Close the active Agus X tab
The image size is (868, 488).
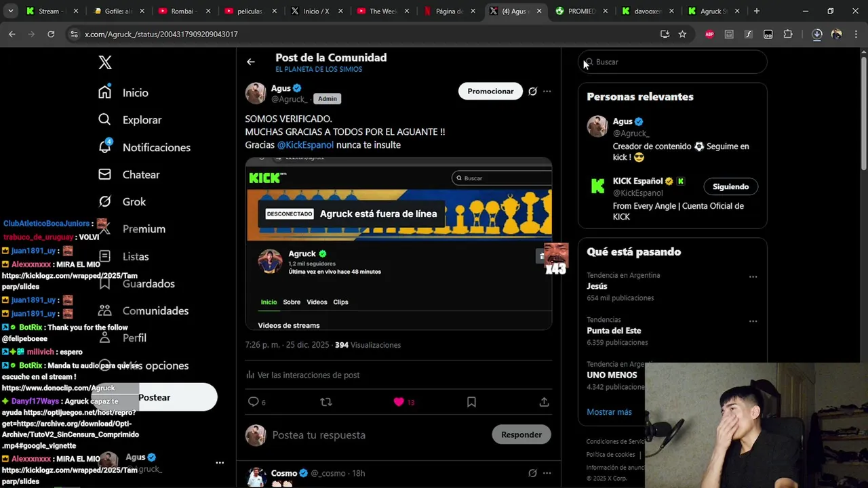539,11
